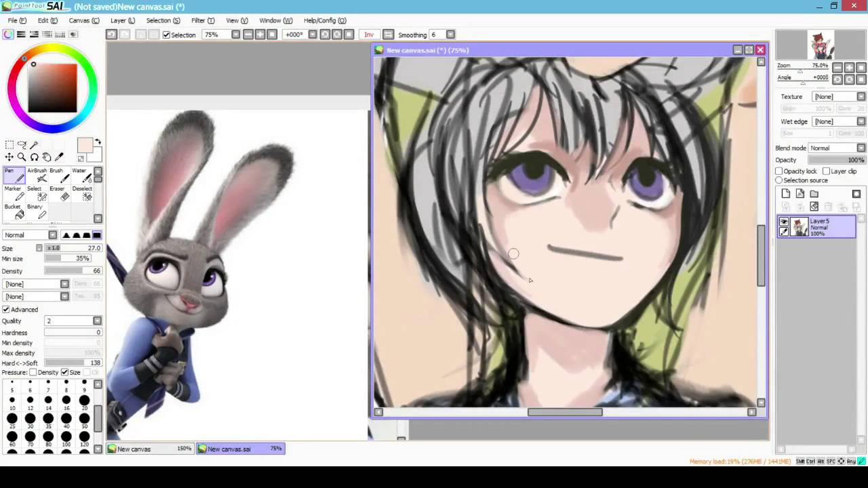This screenshot has height=488, width=868.
Task: Create a new layer folder
Action: [x=814, y=194]
